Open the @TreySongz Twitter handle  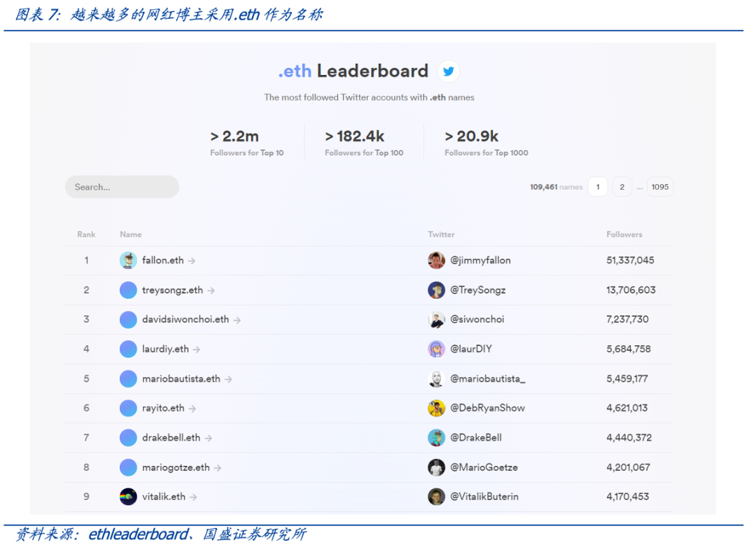(478, 291)
